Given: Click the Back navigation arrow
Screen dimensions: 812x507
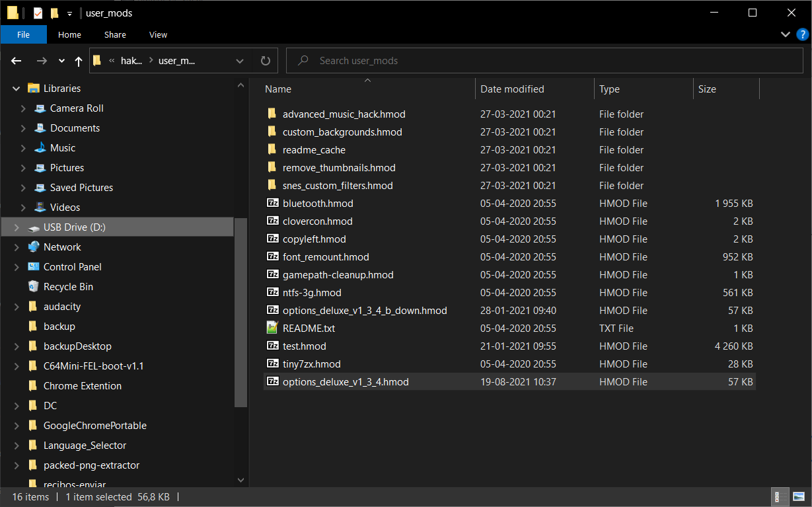Looking at the screenshot, I should pyautogui.click(x=17, y=61).
